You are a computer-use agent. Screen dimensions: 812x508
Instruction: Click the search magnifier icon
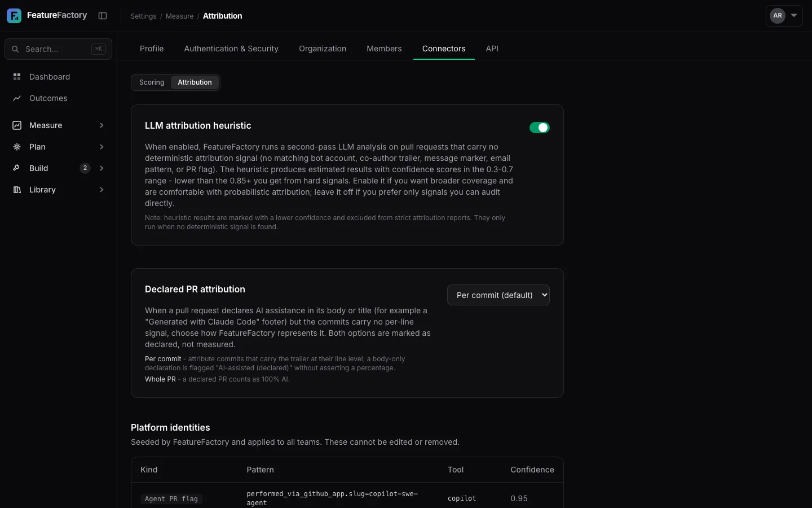tap(15, 49)
